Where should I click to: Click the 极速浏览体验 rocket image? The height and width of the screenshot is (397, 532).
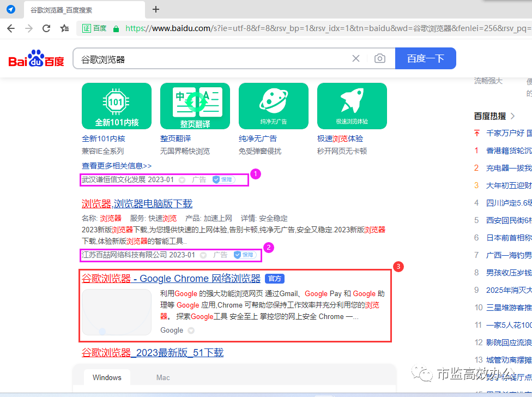[x=352, y=106]
